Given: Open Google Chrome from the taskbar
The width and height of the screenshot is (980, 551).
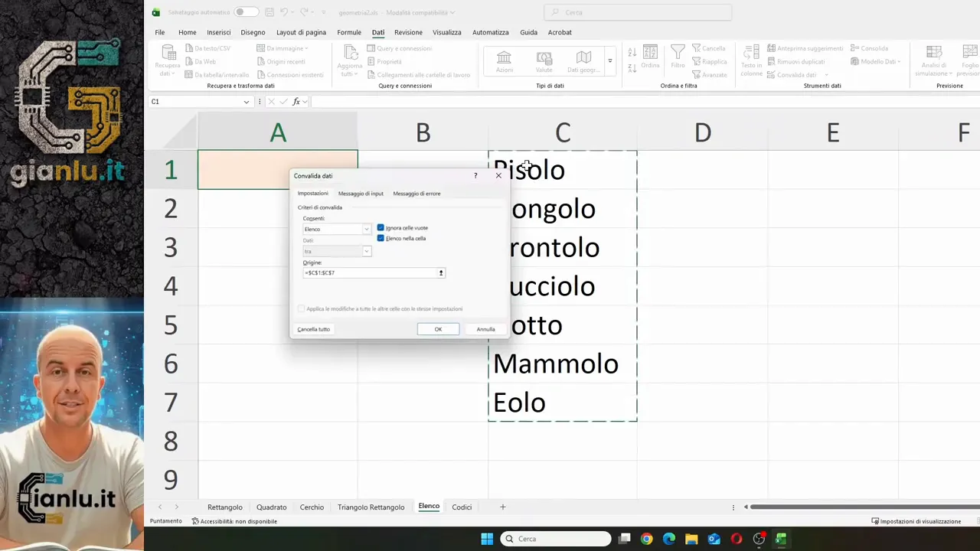Looking at the screenshot, I should 647,539.
